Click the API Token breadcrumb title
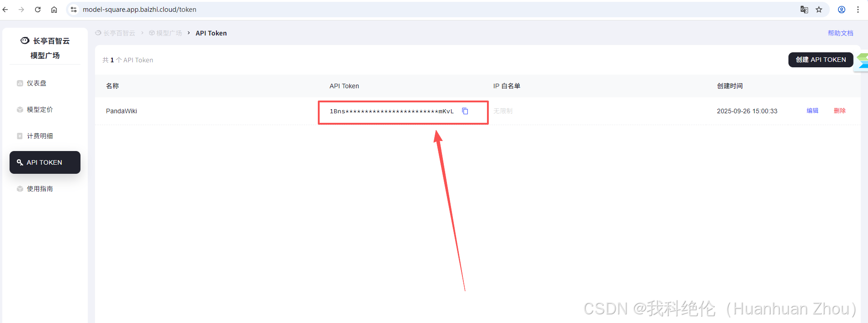 click(211, 33)
